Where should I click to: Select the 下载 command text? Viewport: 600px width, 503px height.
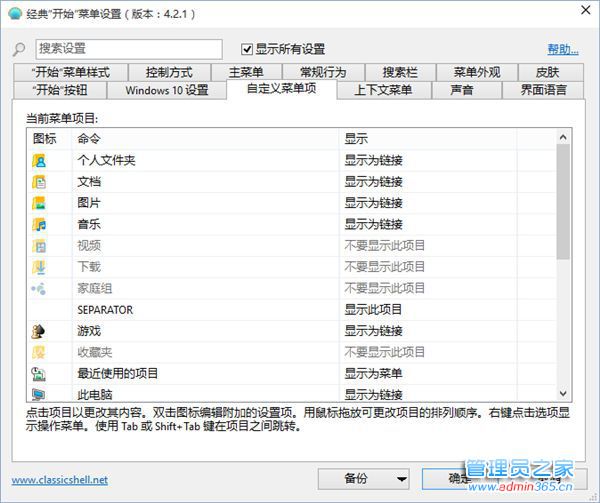[89, 267]
